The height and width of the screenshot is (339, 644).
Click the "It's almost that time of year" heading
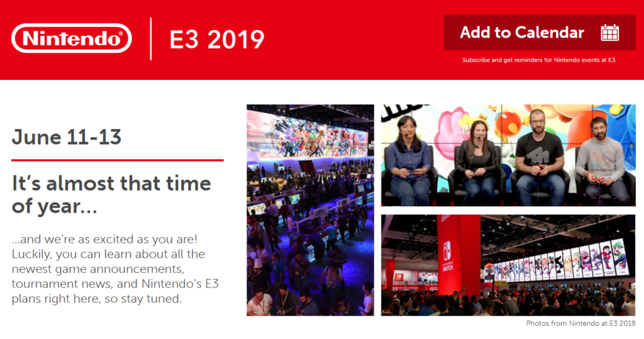pyautogui.click(x=111, y=194)
